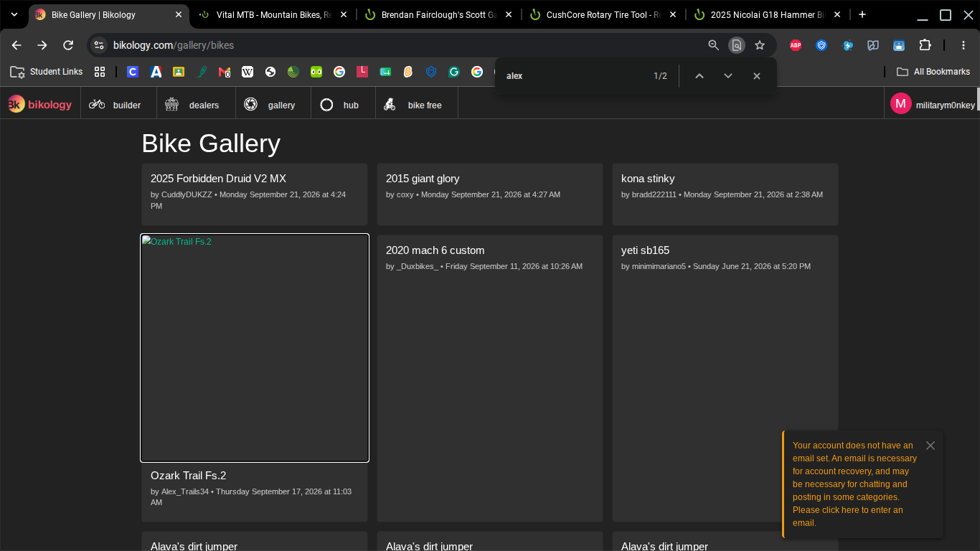Open the Gmail bookmark icon
The height and width of the screenshot is (551, 980).
[x=225, y=72]
